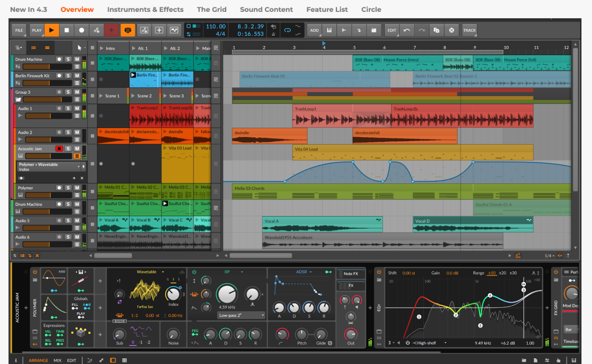
Task: Start playback with the Play transport button
Action: [51, 30]
